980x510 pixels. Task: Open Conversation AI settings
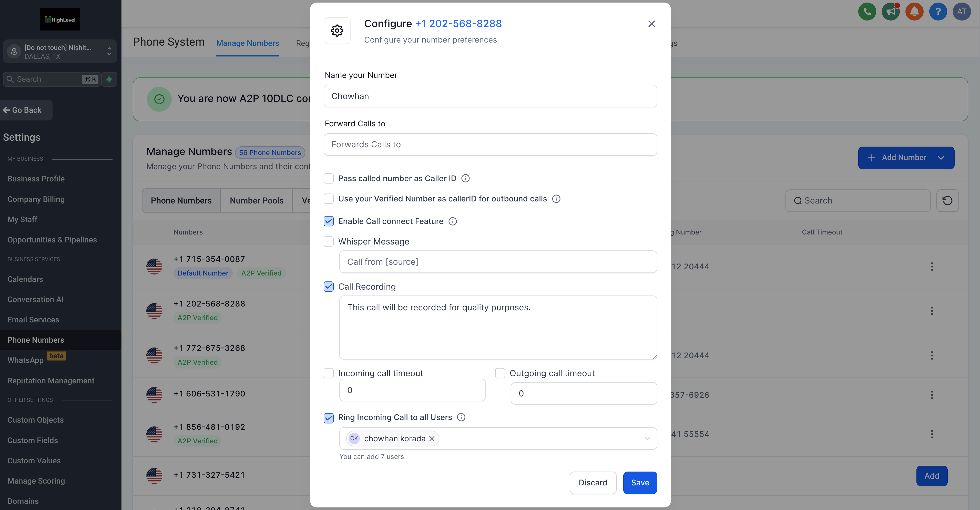click(x=35, y=299)
